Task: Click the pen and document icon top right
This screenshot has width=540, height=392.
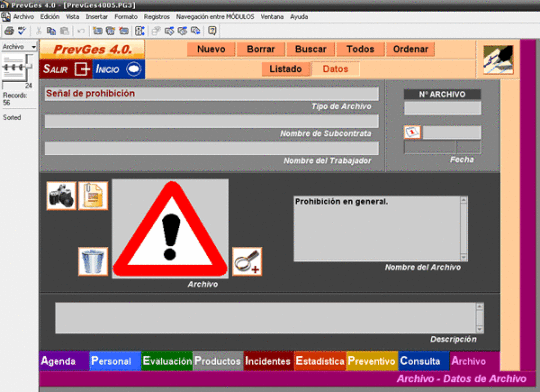Action: [498, 60]
